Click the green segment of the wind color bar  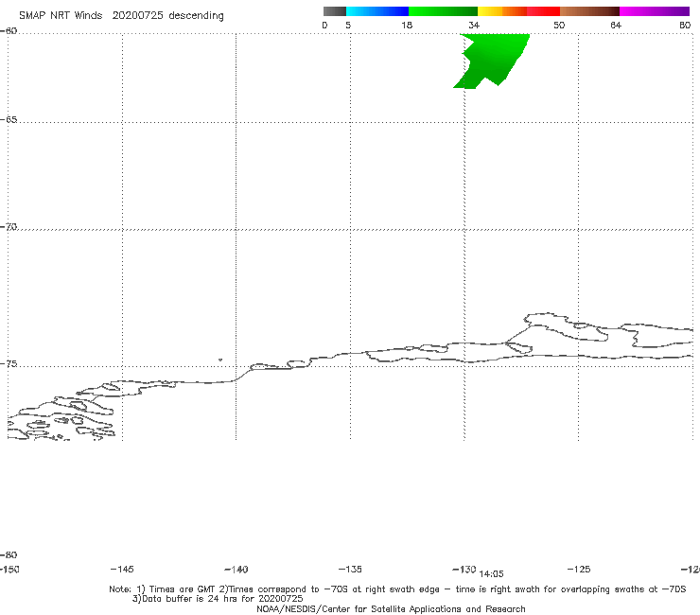[x=443, y=11]
